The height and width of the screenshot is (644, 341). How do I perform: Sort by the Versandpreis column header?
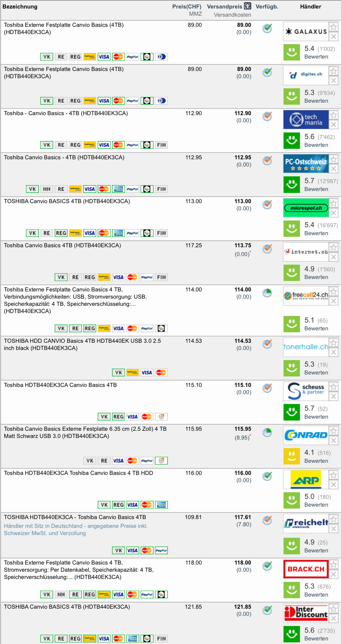(x=224, y=7)
